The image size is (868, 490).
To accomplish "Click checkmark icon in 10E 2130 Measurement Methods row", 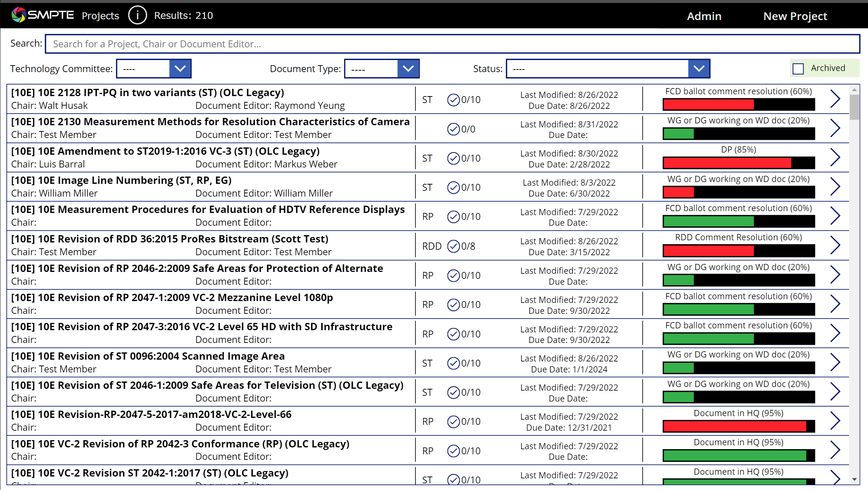I will [453, 129].
